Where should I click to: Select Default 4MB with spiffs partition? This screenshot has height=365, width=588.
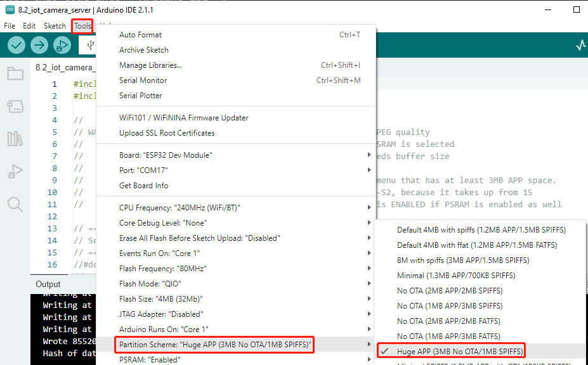coord(480,230)
